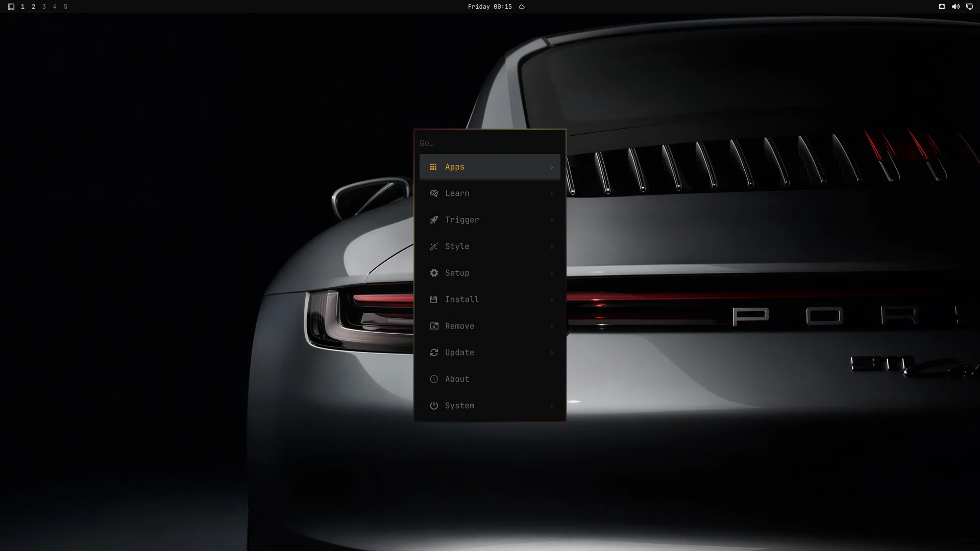
Task: Click the Trigger rocket icon
Action: (x=434, y=220)
